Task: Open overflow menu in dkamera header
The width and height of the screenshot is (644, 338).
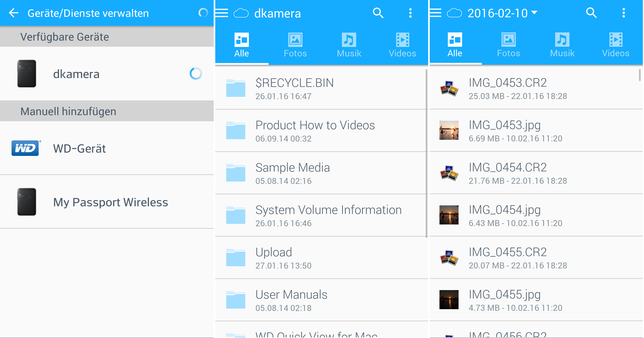Action: (x=410, y=13)
